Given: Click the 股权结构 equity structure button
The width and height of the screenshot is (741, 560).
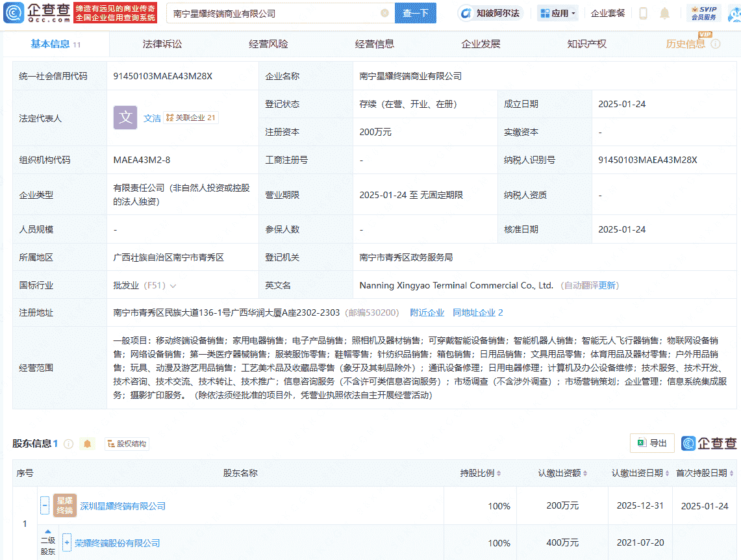Looking at the screenshot, I should point(126,443).
